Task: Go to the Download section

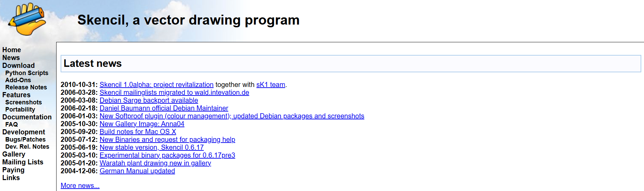Action: (x=18, y=65)
